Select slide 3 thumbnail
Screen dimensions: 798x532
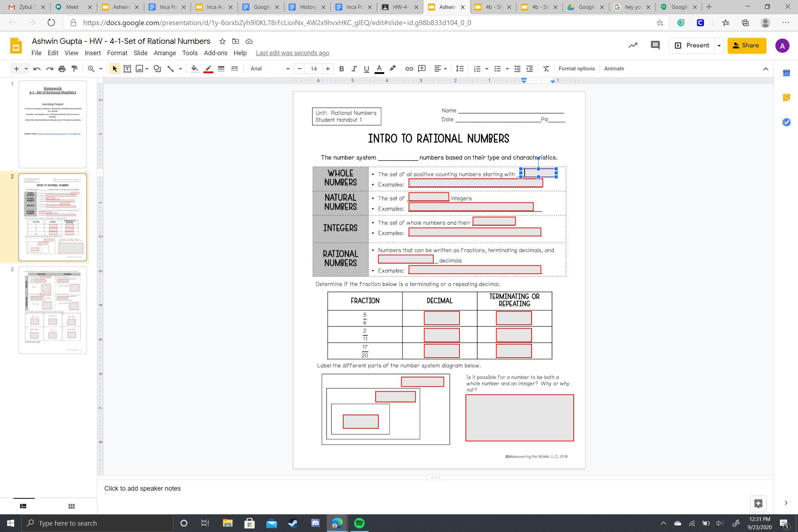tap(53, 310)
